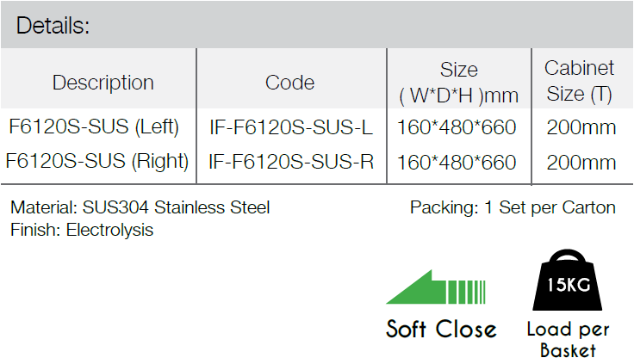This screenshot has height=364, width=634.
Task: Click the 160*480*660 size in Right row
Action: tap(457, 163)
